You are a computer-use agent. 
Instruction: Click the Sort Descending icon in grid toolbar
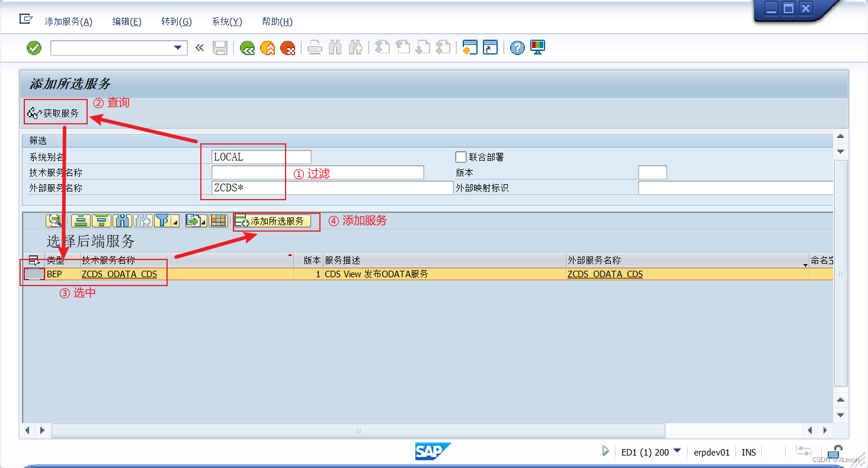[102, 221]
